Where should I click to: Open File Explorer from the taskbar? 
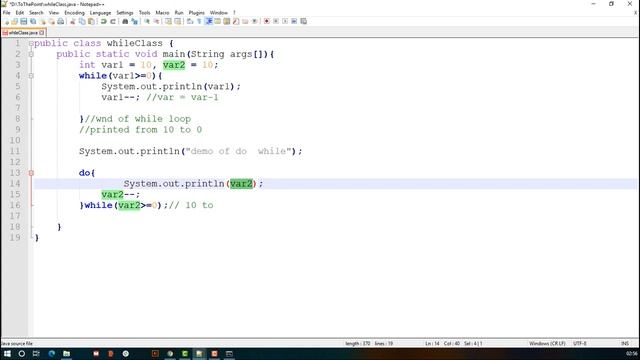[x=67, y=354]
